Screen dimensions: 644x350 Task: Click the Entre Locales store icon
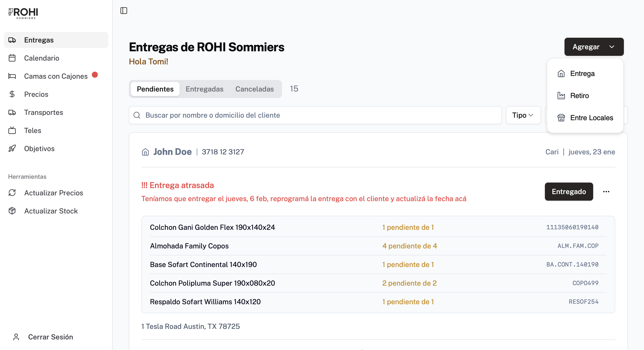[x=561, y=118]
